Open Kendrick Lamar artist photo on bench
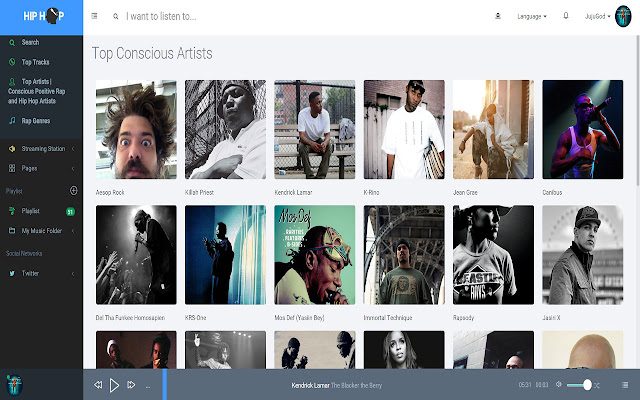 point(315,129)
